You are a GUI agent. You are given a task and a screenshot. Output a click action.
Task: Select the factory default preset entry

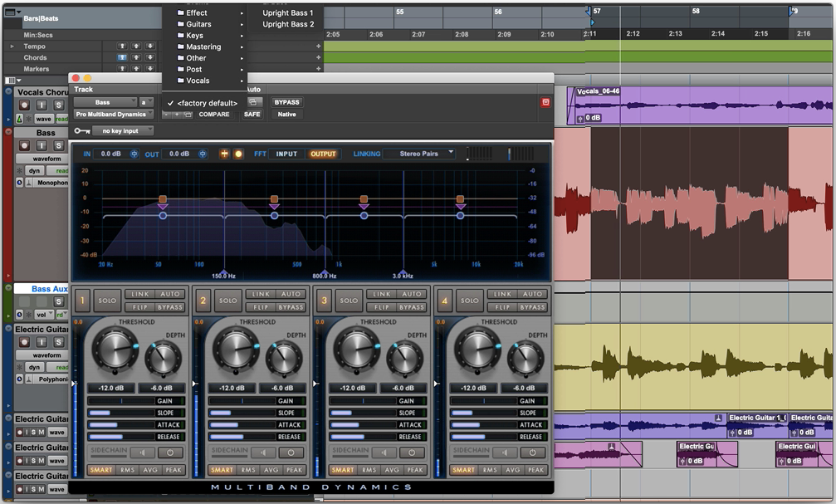(x=207, y=103)
